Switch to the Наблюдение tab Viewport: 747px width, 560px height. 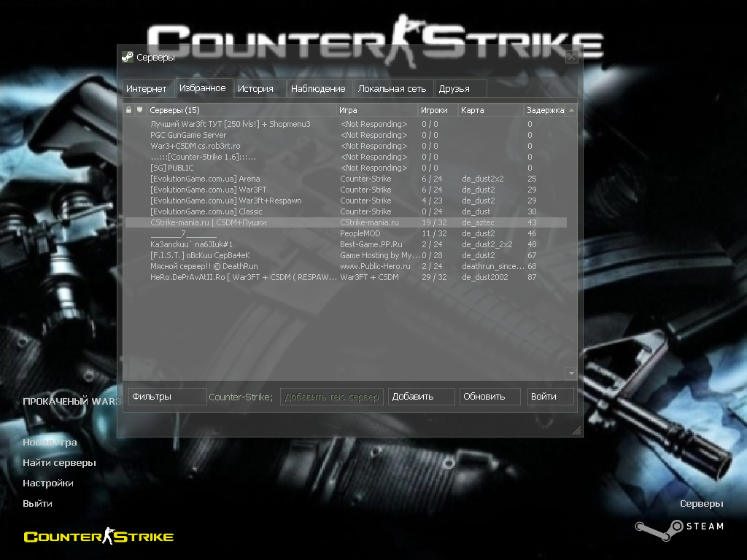(x=318, y=88)
